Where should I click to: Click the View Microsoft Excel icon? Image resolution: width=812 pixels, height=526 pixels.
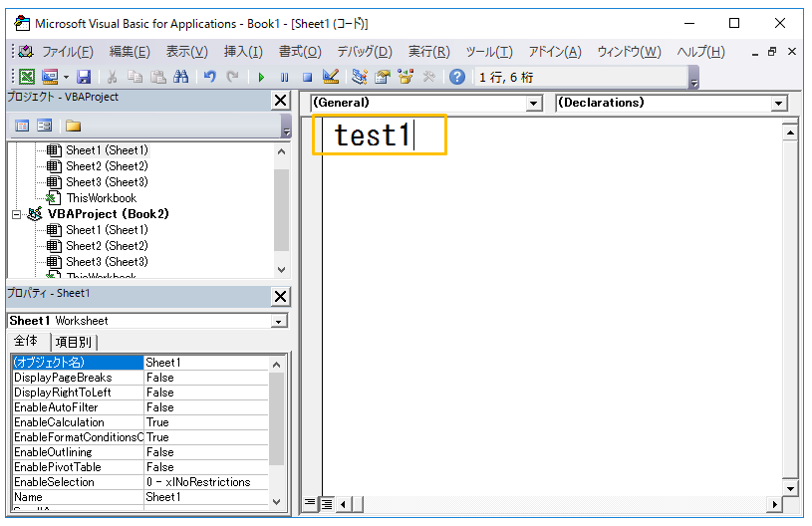tap(27, 77)
